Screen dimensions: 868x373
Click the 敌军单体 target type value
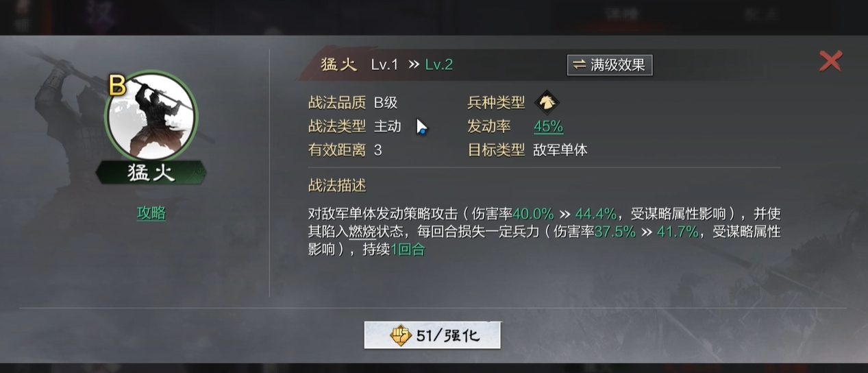[x=560, y=149]
